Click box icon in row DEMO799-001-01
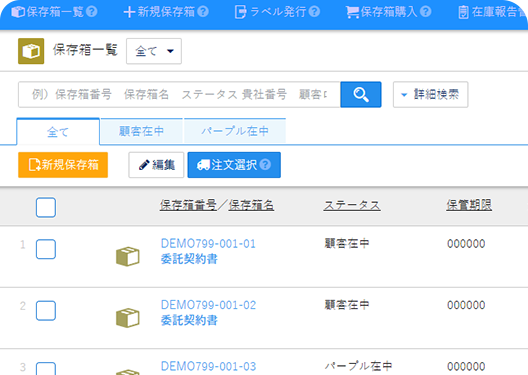Image resolution: width=528 pixels, height=375 pixels. click(128, 256)
